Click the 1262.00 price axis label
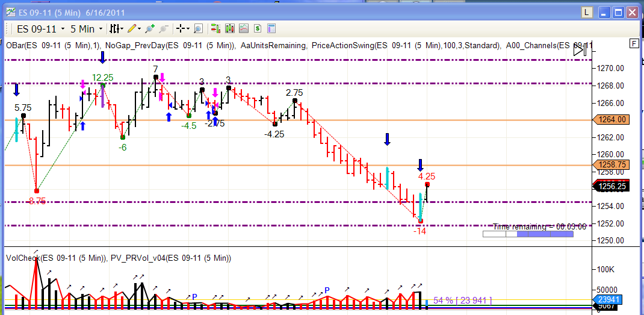The width and height of the screenshot is (644, 315). pos(610,137)
